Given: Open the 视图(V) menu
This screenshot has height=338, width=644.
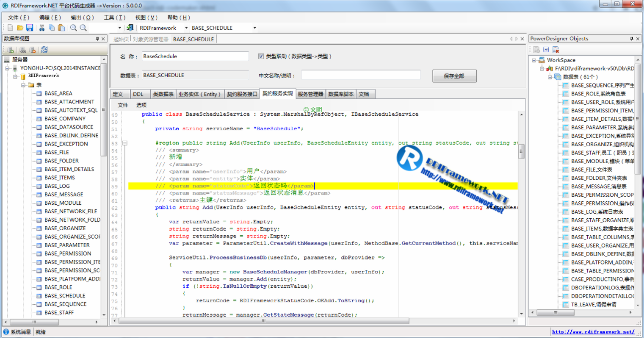Looking at the screenshot, I should click(146, 17).
